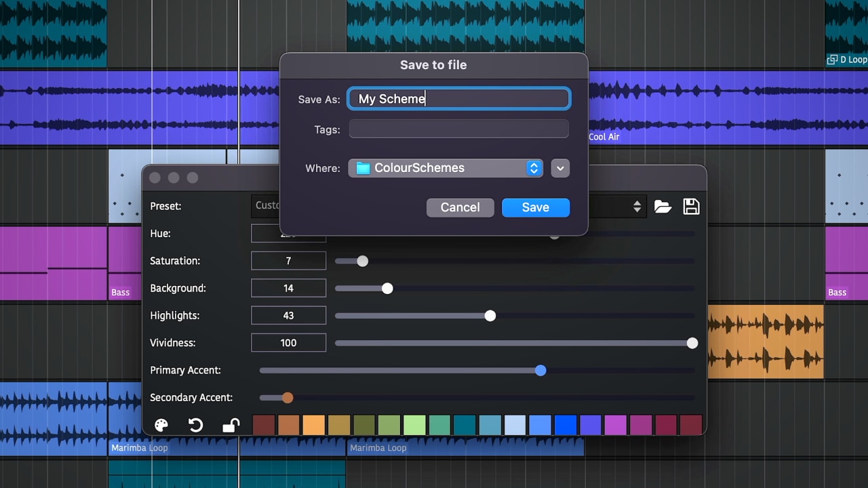Edit the Saturation value box
Screen dimensions: 868x488
click(288, 260)
